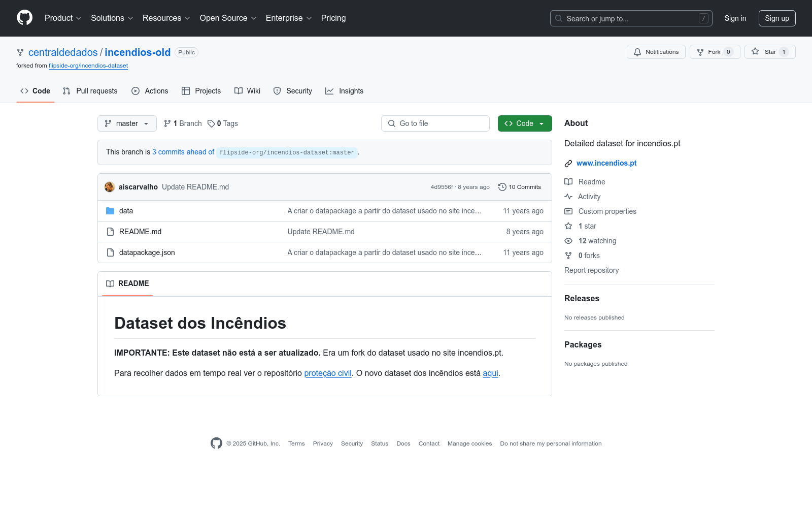The height and width of the screenshot is (508, 812).
Task: Open the Product dropdown menu
Action: click(63, 18)
